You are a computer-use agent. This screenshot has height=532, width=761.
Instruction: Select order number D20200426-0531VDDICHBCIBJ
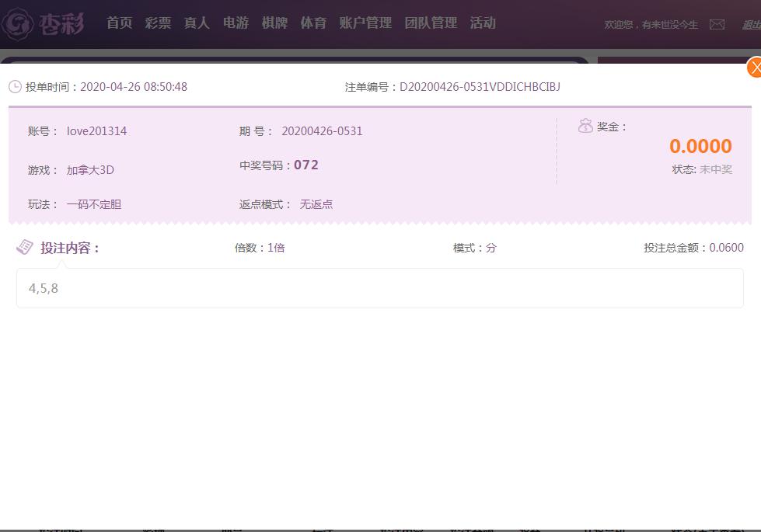(480, 87)
